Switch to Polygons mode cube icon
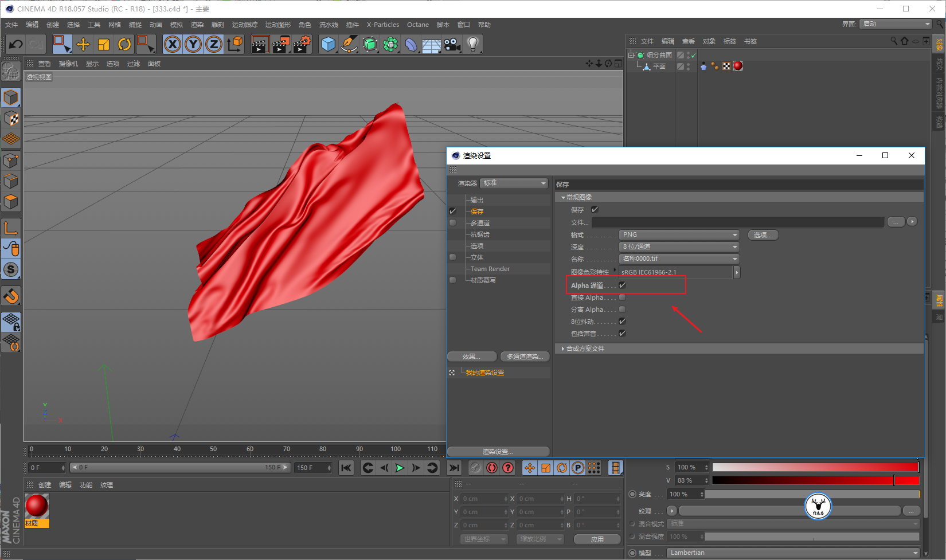Viewport: 946px width, 560px height. (x=11, y=202)
